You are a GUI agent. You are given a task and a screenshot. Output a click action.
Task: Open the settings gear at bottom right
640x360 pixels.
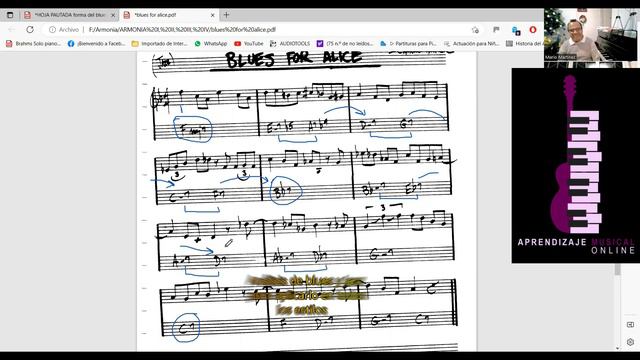point(630,342)
